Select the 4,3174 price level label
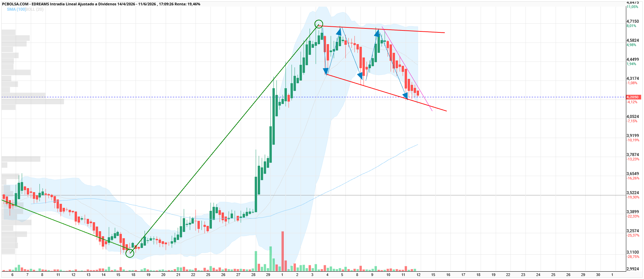The image size is (644, 279). [633, 79]
